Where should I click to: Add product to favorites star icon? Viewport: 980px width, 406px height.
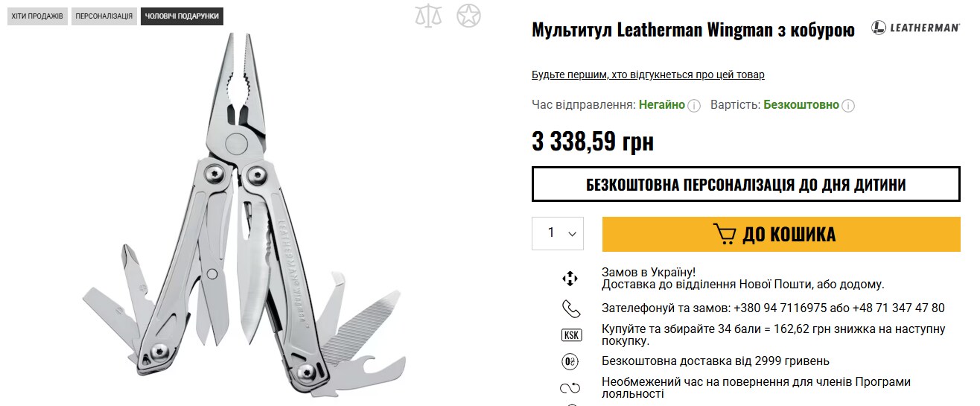coord(468,15)
